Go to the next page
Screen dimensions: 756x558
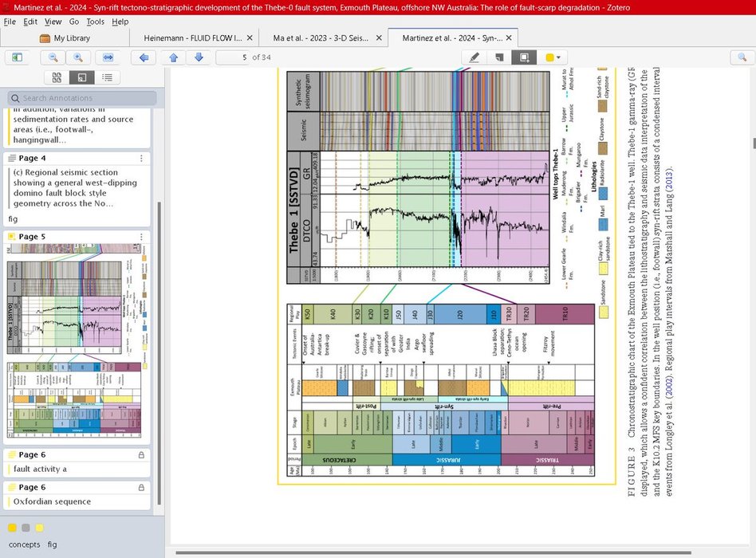click(x=199, y=57)
